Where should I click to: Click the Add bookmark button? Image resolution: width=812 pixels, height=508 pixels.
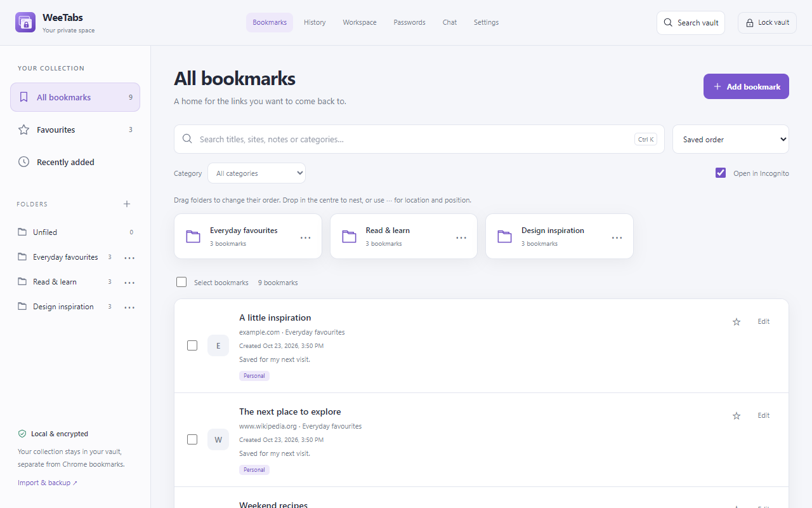click(746, 86)
